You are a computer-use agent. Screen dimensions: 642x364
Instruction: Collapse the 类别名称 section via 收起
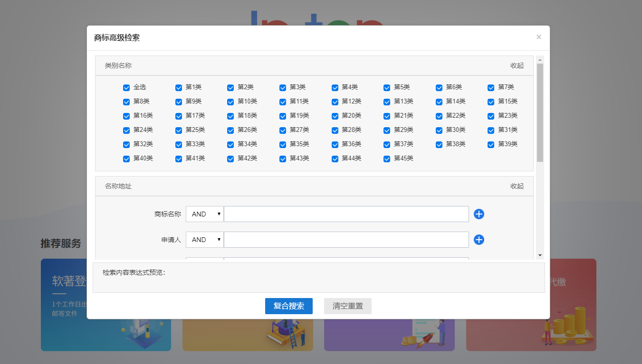click(x=517, y=65)
